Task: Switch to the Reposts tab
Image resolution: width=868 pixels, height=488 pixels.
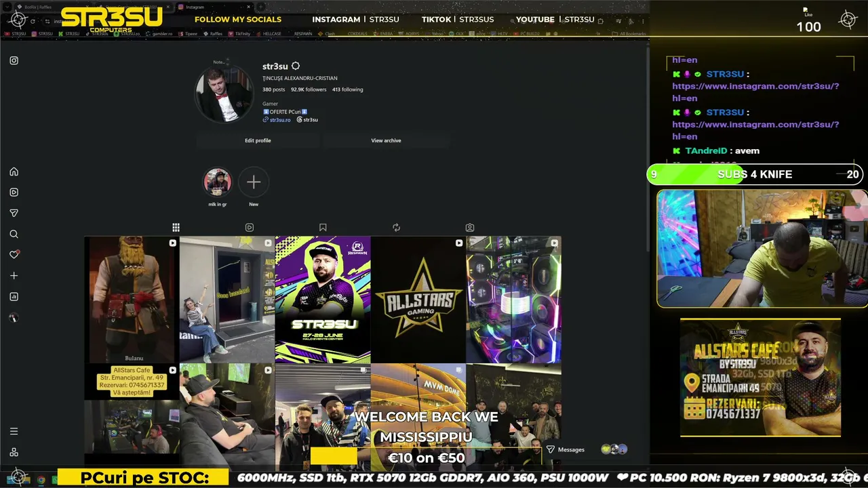Action: [x=397, y=228]
